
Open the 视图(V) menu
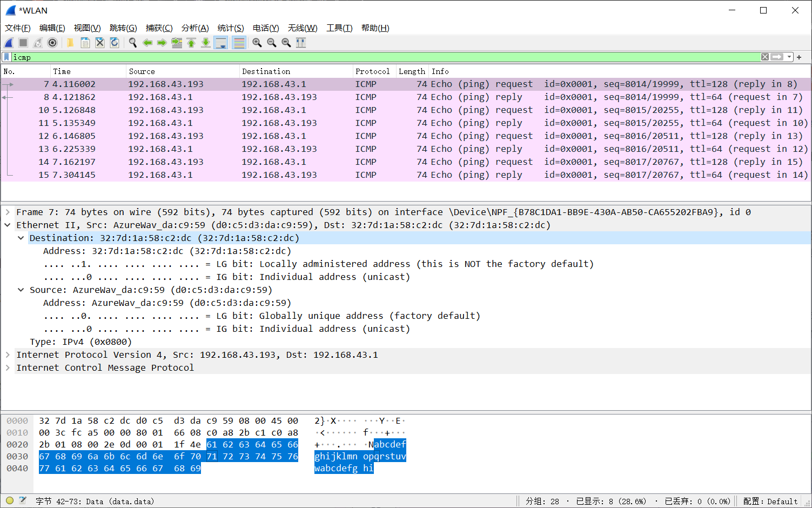[88, 28]
